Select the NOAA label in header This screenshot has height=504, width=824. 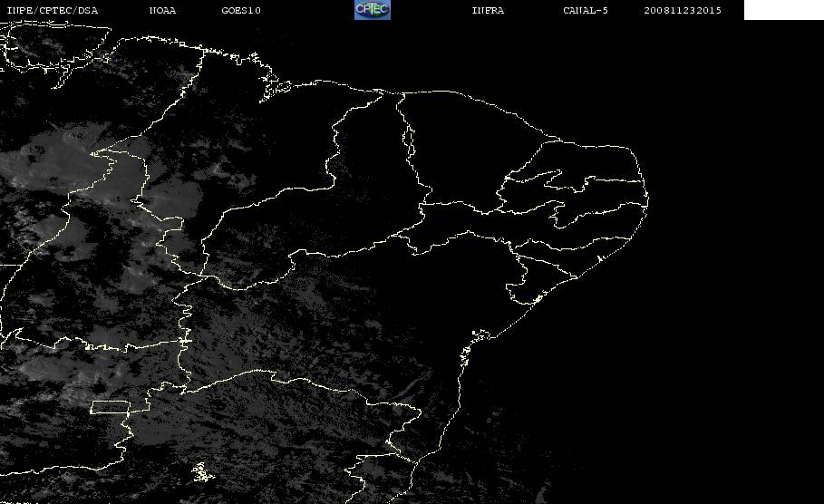point(162,10)
